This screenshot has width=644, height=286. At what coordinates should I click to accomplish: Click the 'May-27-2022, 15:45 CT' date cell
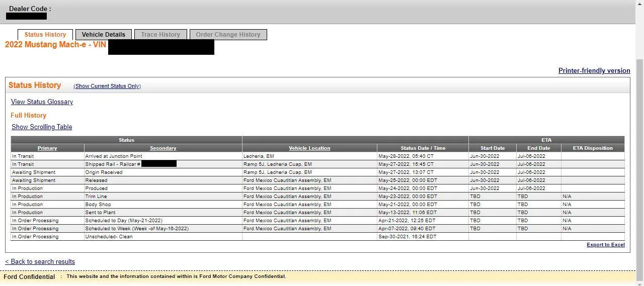[423, 164]
